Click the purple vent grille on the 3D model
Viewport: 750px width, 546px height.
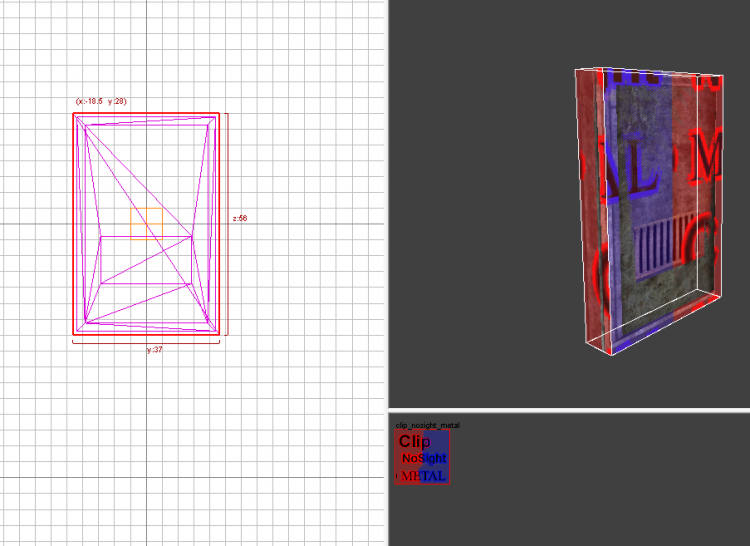(x=660, y=246)
